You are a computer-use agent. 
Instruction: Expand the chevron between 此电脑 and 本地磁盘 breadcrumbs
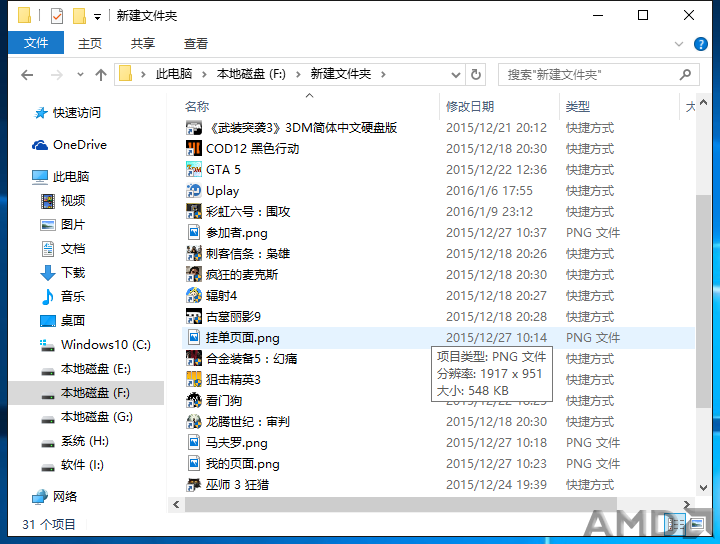point(204,74)
